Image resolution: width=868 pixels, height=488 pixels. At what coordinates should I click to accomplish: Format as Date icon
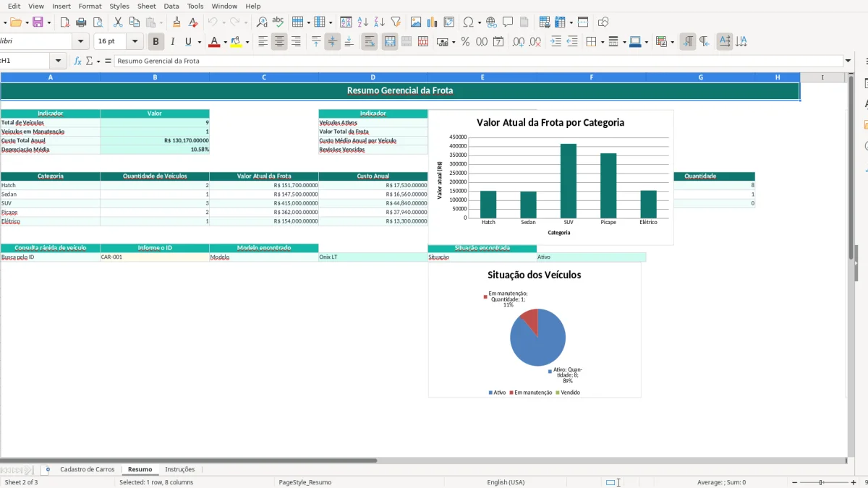tap(498, 42)
